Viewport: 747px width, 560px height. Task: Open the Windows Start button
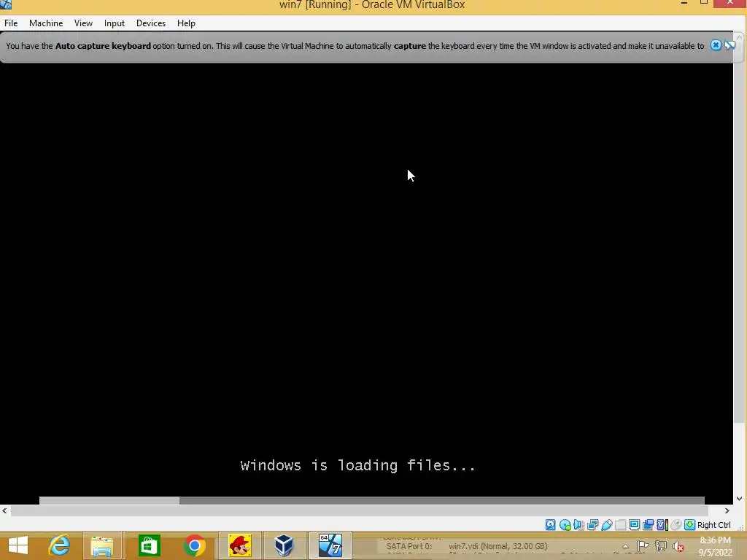(x=18, y=545)
